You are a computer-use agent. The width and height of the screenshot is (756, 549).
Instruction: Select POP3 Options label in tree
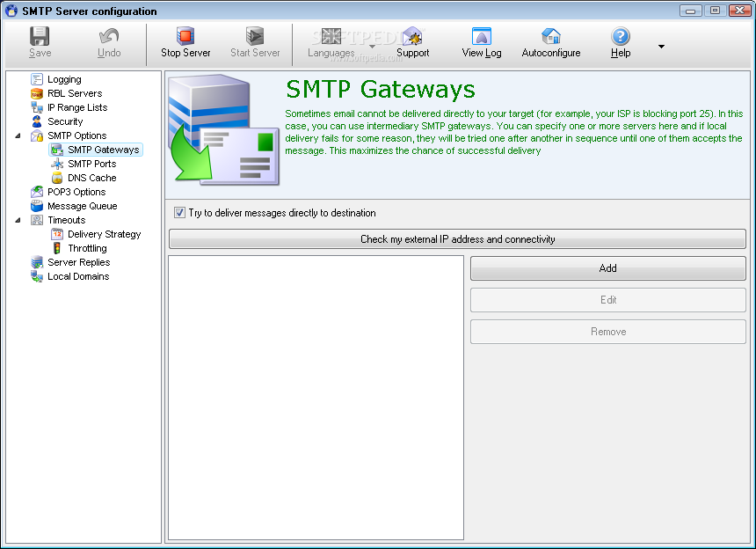point(76,192)
